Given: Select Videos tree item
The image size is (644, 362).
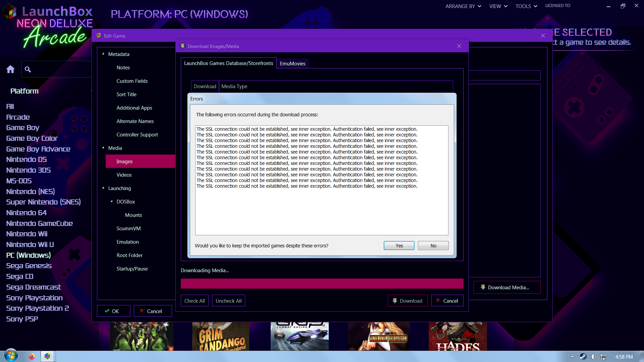Looking at the screenshot, I should pos(124,175).
